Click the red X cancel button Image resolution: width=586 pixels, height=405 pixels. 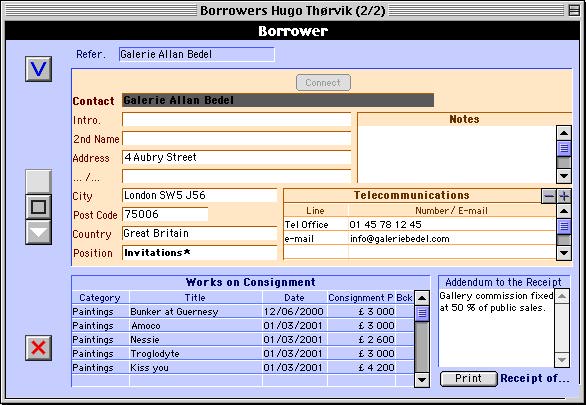38,348
